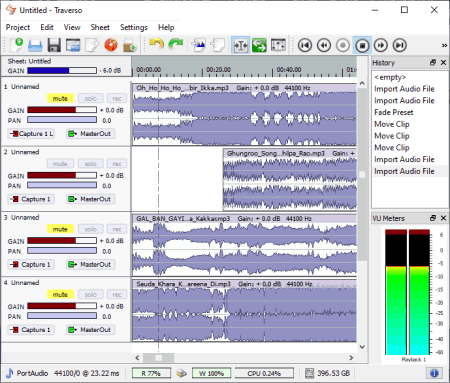Adjust track 3 GAIN slider
This screenshot has height=383, width=450.
coord(62,240)
